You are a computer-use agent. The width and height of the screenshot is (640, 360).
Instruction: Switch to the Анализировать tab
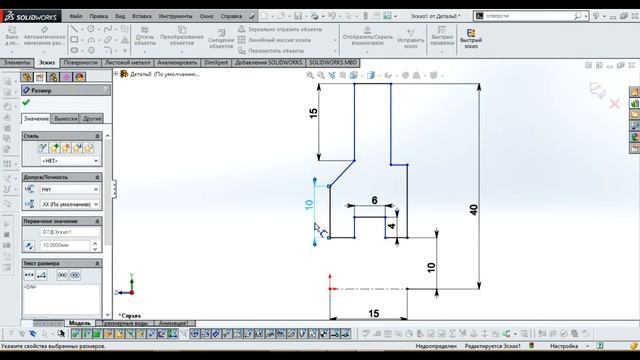(177, 63)
